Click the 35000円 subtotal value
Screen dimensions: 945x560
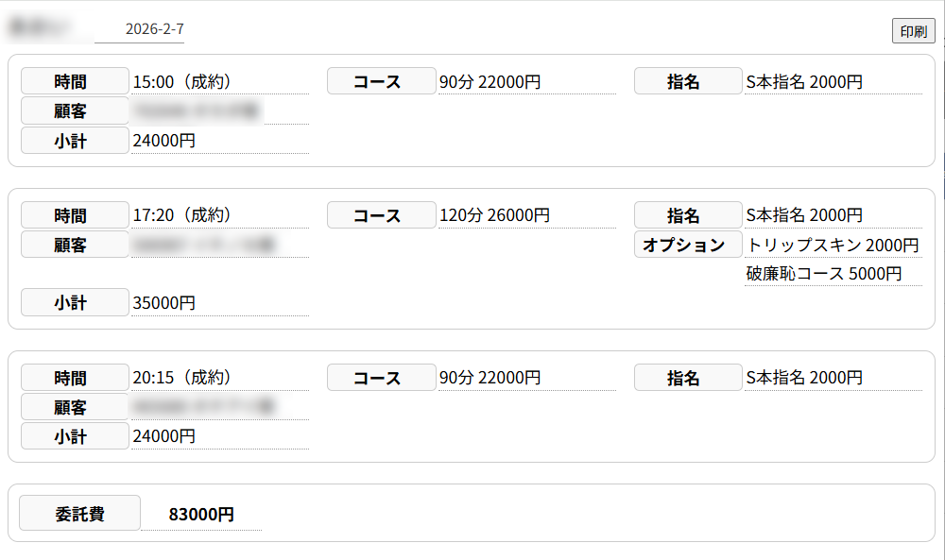pos(219,303)
